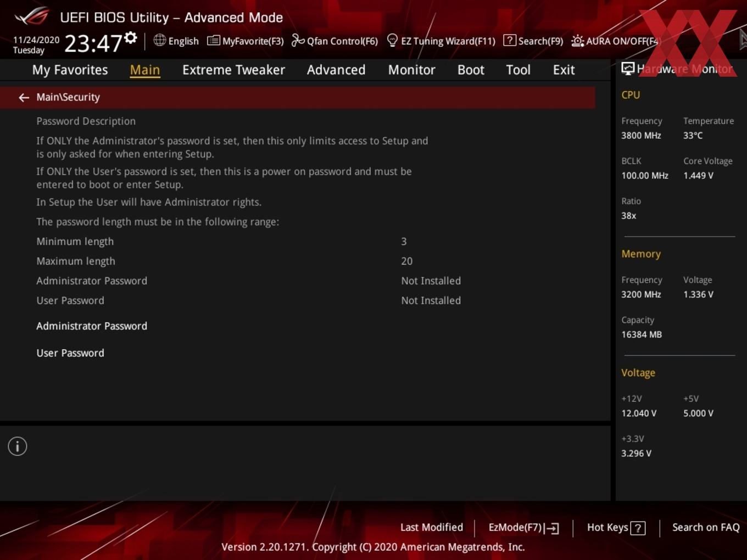Switch to the Main tab
The image size is (747, 560).
[x=145, y=70]
